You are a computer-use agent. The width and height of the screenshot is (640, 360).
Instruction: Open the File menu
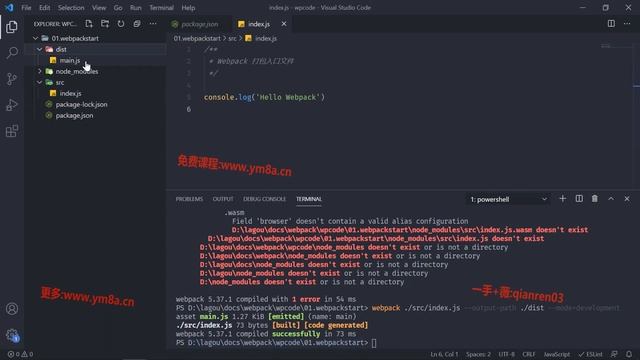pos(26,7)
